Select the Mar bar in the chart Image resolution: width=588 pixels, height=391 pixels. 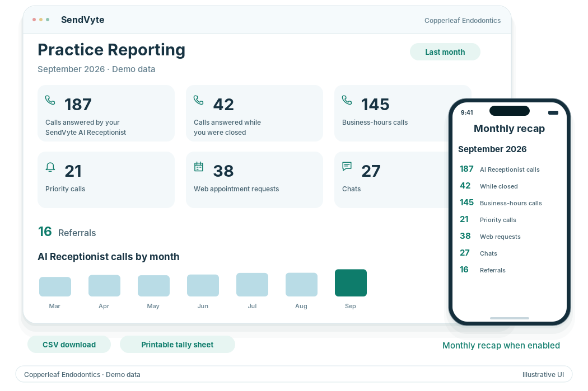point(55,286)
